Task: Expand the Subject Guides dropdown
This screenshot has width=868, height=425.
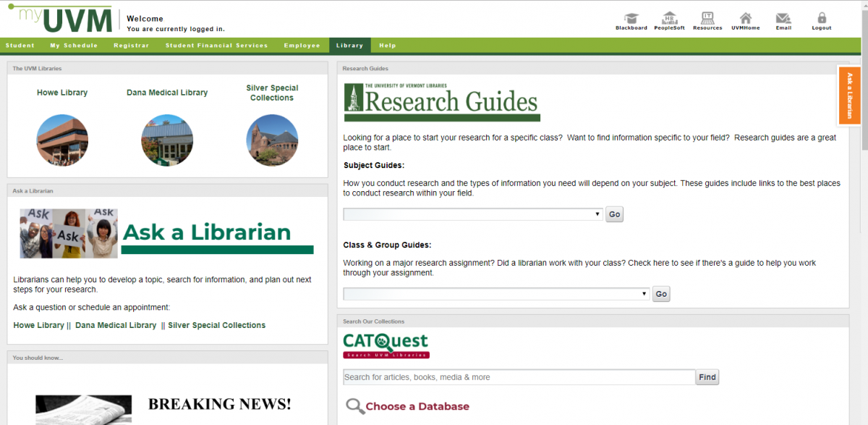Action: [x=473, y=214]
